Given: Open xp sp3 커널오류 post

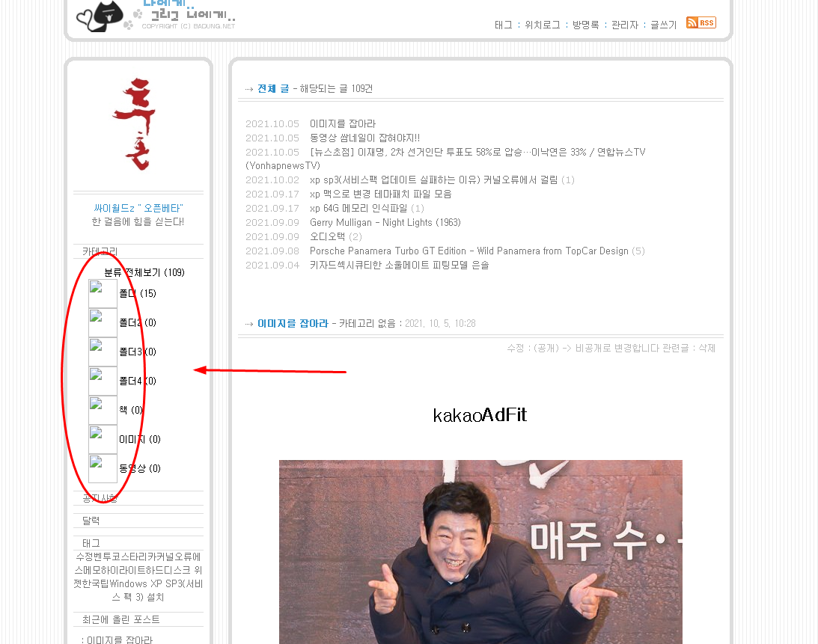Looking at the screenshot, I should pyautogui.click(x=433, y=180).
